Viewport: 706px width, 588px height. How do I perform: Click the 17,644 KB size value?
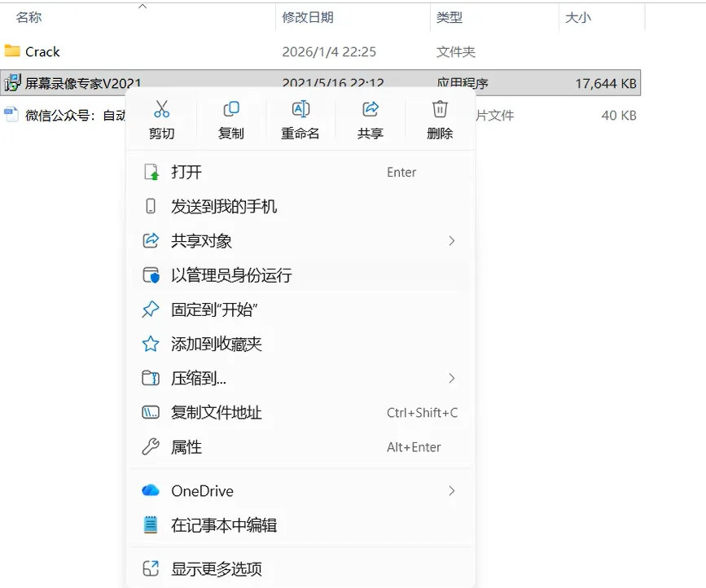click(x=606, y=83)
